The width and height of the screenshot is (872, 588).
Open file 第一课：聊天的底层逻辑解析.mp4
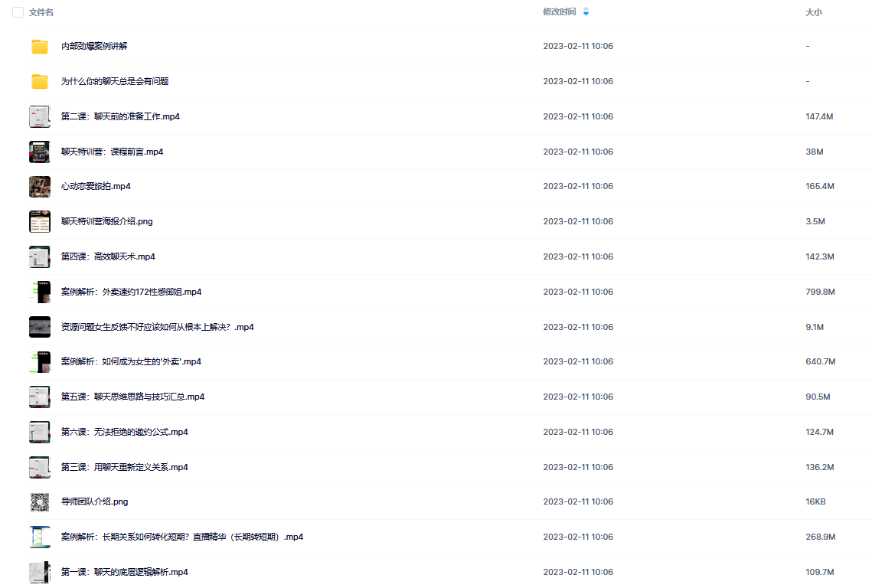125,572
